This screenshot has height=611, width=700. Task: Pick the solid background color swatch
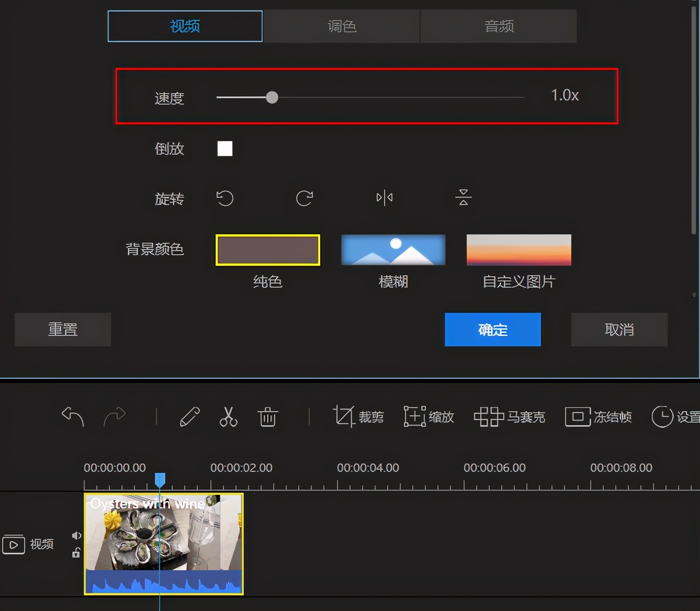[267, 250]
